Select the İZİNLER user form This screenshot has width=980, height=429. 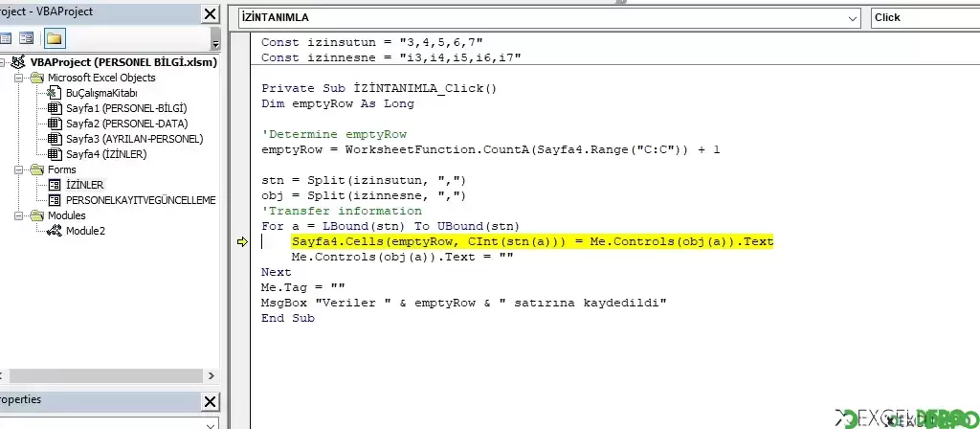coord(84,185)
